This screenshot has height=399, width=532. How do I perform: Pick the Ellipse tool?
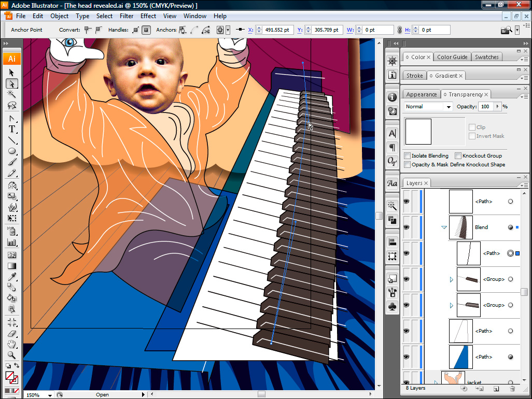coord(12,151)
